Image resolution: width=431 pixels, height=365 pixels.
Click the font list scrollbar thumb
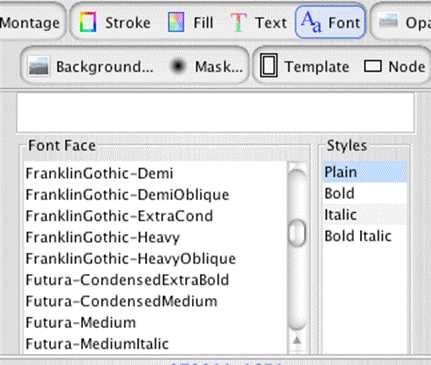297,233
